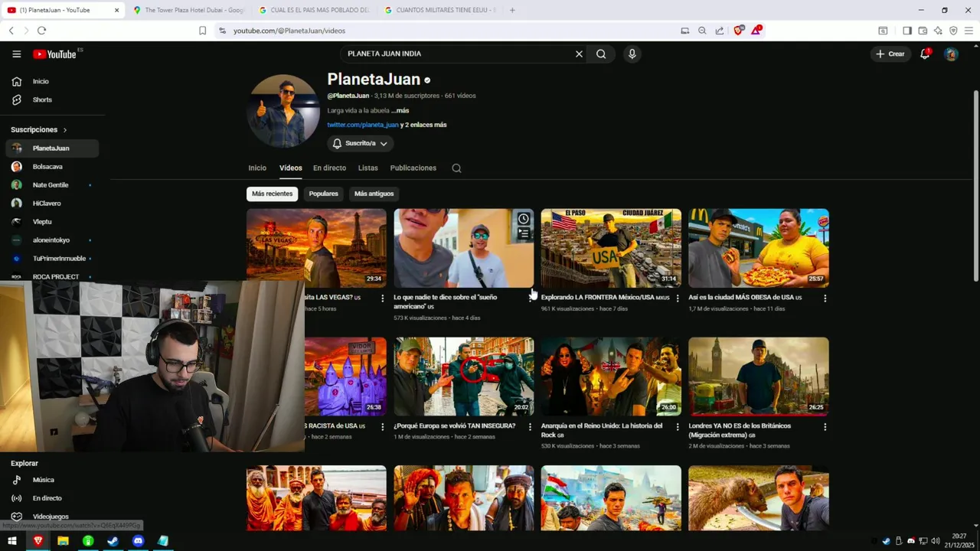
Task: Add 'sueño americano' video to queue
Action: point(524,233)
